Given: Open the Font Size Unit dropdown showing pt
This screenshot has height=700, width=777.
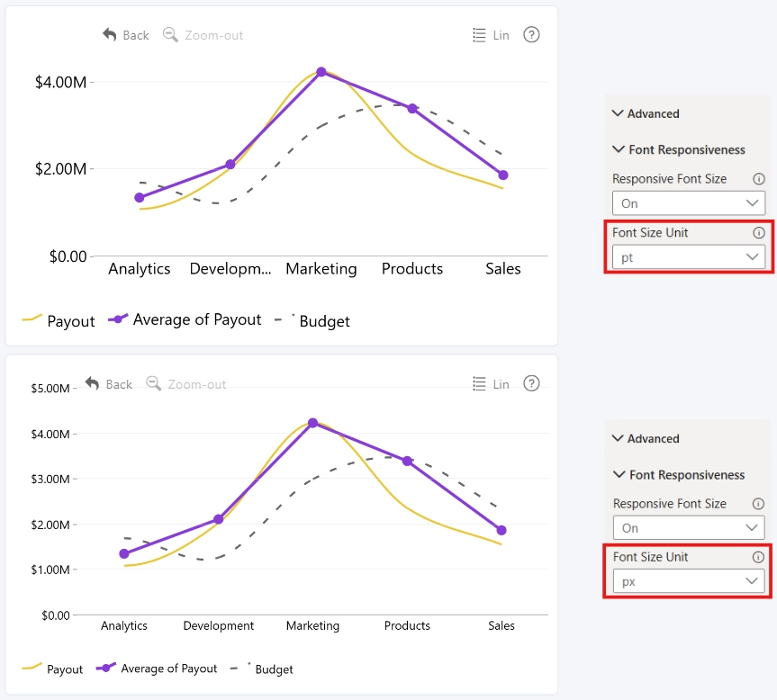Looking at the screenshot, I should (x=688, y=257).
